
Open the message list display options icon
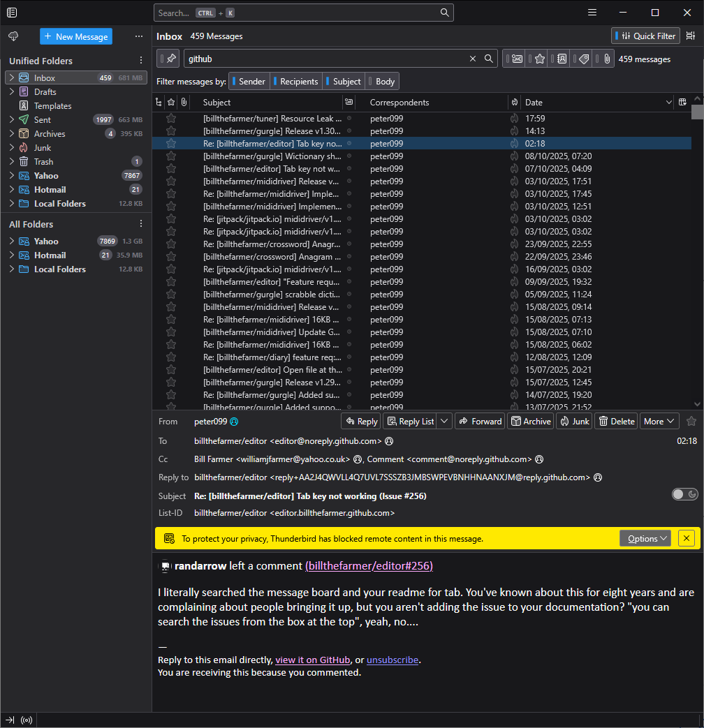coord(690,36)
